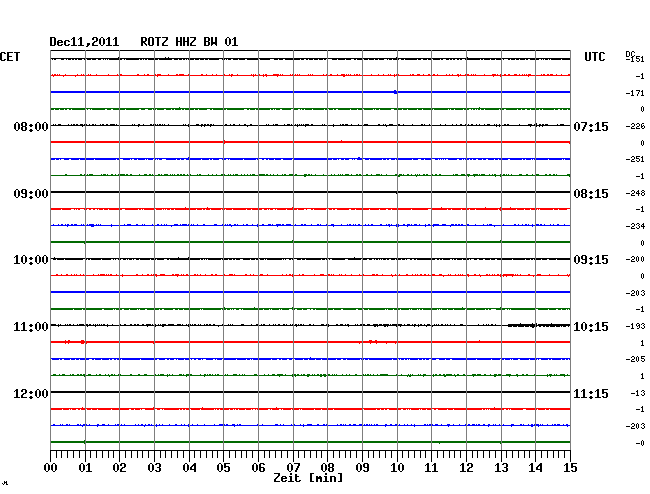This screenshot has height=494, width=650.
Task: Click the DC offset value -205
Action: point(635,359)
